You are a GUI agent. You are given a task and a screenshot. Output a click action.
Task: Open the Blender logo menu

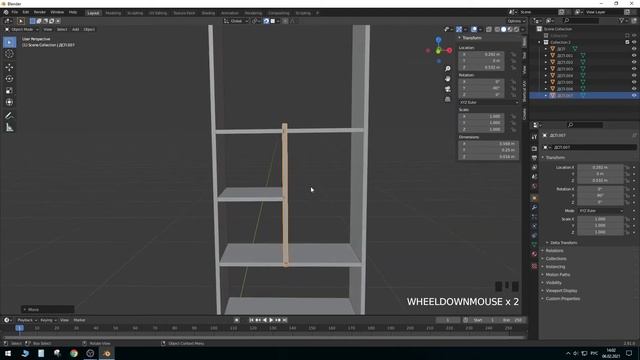6,13
